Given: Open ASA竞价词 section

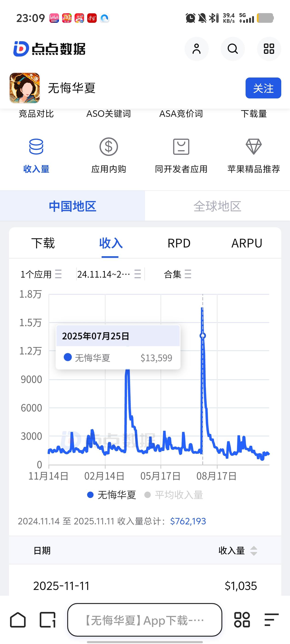Looking at the screenshot, I should [181, 114].
